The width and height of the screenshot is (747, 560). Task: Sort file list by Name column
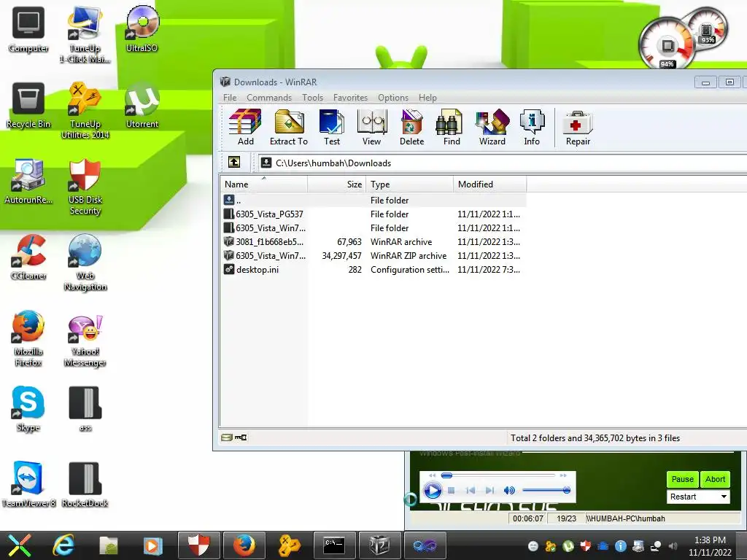pyautogui.click(x=263, y=184)
